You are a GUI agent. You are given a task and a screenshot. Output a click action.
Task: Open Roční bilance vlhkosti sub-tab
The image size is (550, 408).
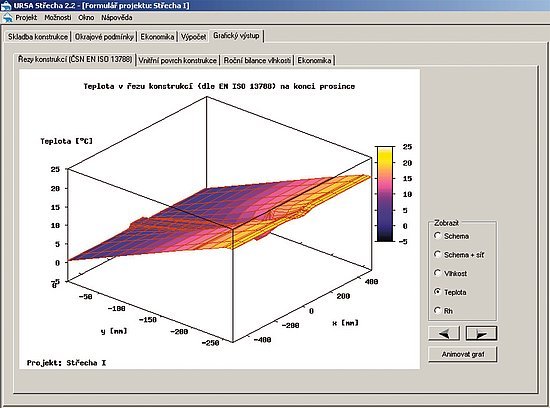(x=257, y=60)
